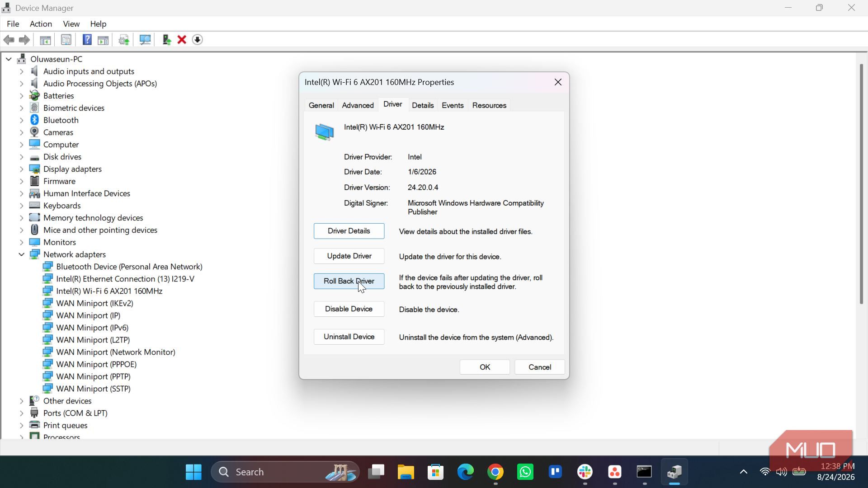Click the Biometric devices fingerprint icon
This screenshot has width=868, height=488.
(x=34, y=108)
